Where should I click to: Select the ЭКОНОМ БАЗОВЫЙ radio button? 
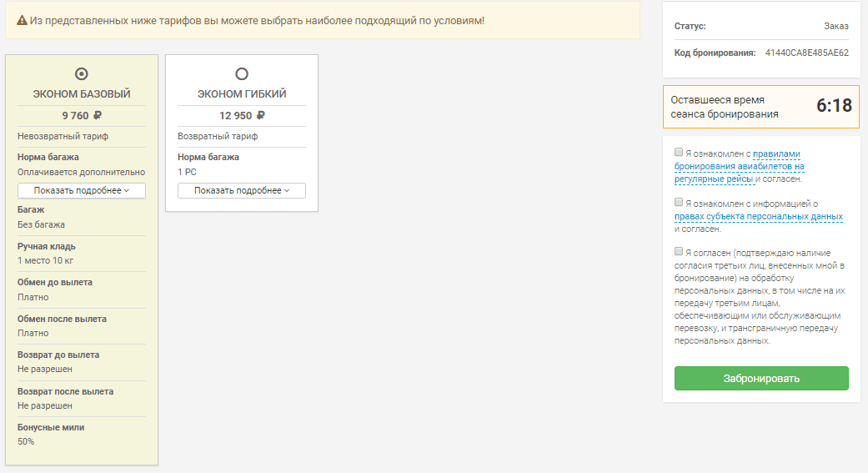[x=82, y=73]
